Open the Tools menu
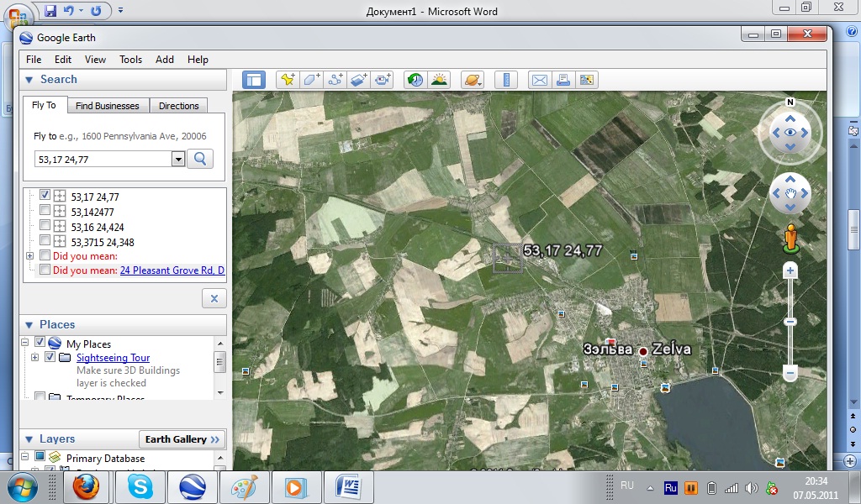The width and height of the screenshot is (861, 504). click(130, 60)
